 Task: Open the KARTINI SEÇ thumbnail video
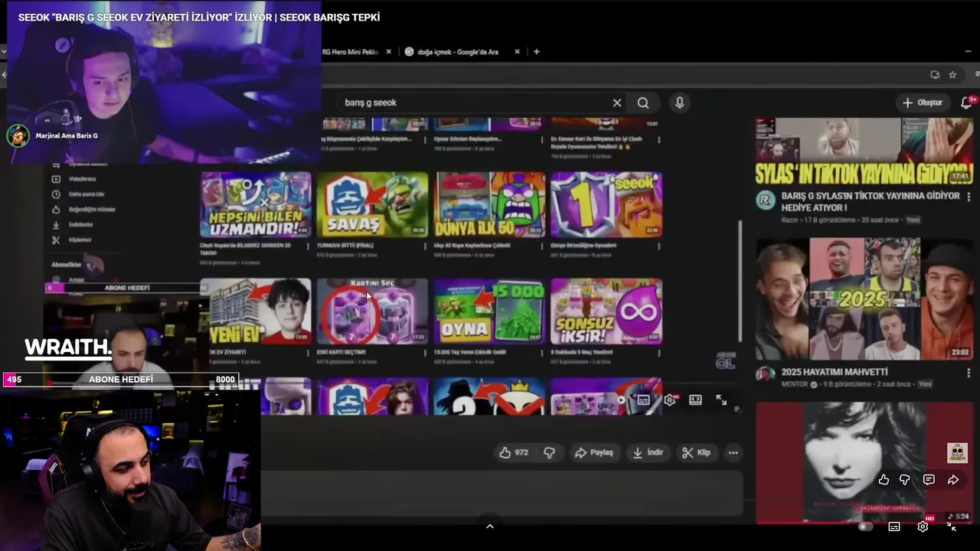click(x=373, y=311)
